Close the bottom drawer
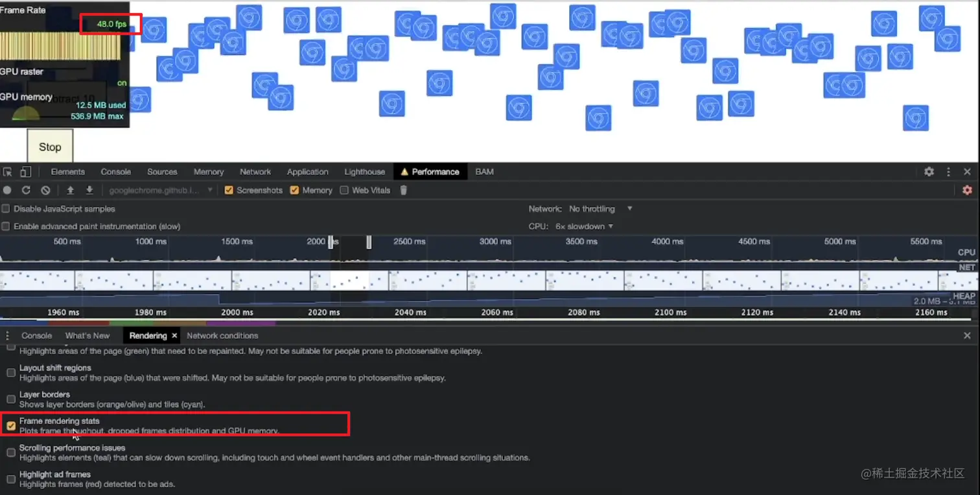 coord(967,335)
